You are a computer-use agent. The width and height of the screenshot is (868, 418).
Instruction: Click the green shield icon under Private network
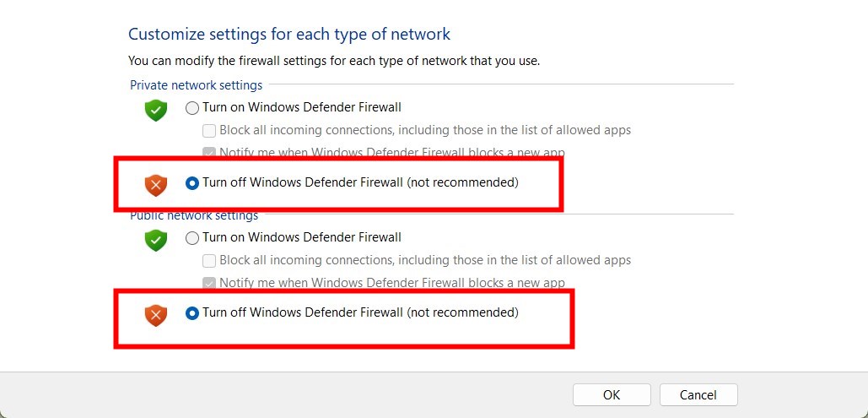155,110
